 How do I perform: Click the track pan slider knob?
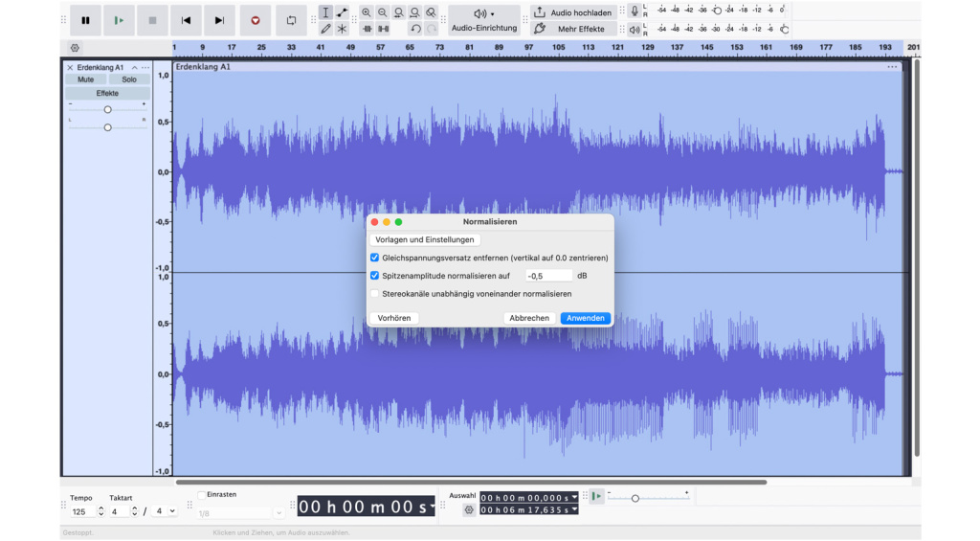point(107,127)
